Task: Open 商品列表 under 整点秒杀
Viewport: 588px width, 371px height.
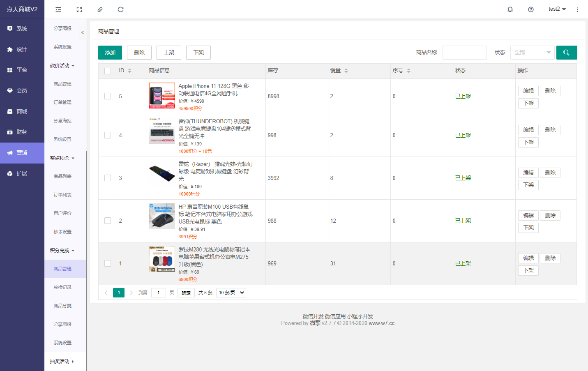Action: point(62,176)
